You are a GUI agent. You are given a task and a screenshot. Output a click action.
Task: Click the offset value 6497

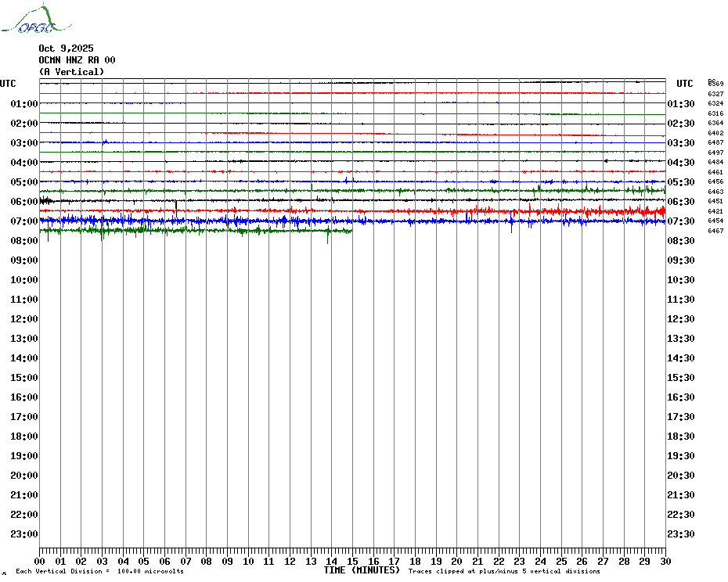[715, 153]
